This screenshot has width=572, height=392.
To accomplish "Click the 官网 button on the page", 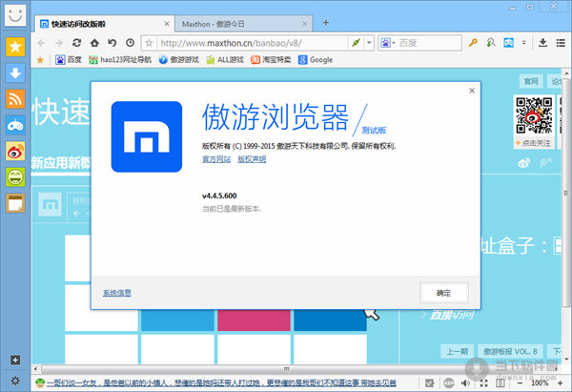I will pos(531,81).
